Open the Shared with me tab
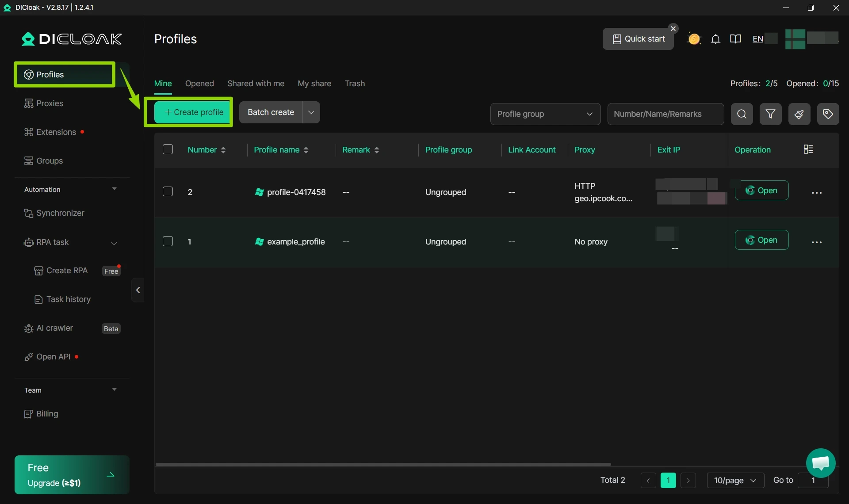 (256, 84)
